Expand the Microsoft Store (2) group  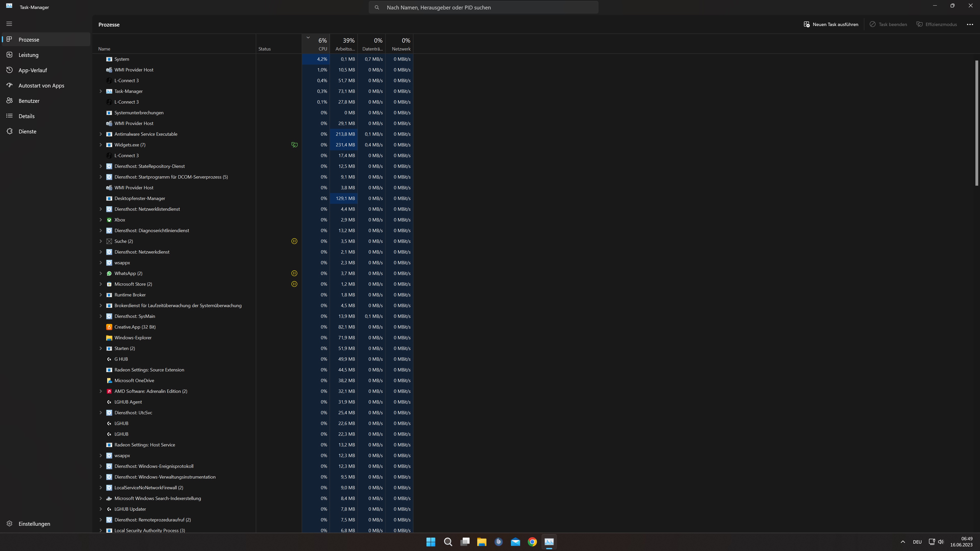(101, 284)
